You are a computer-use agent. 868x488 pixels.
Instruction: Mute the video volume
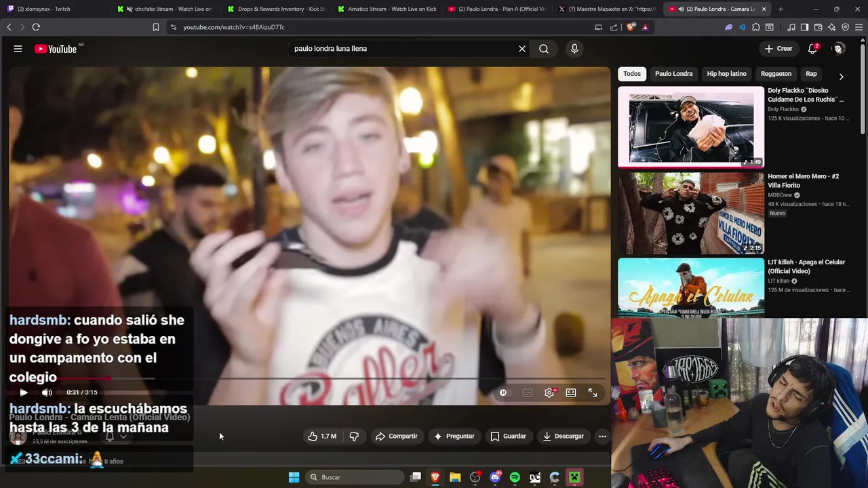[x=47, y=392]
